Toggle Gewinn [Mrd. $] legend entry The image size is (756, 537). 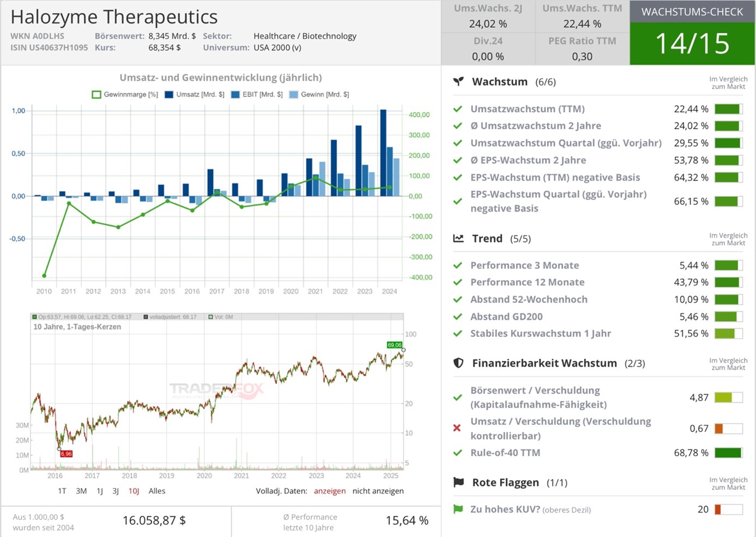(x=319, y=94)
